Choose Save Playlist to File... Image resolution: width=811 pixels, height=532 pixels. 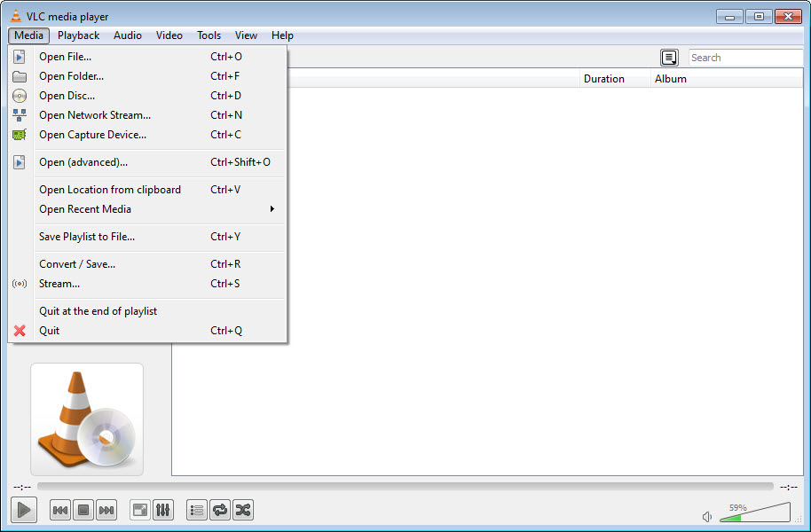click(147, 237)
